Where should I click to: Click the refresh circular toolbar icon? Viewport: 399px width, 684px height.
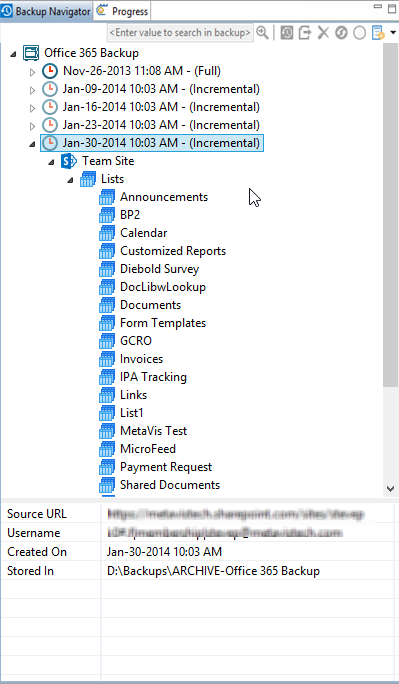click(x=341, y=33)
